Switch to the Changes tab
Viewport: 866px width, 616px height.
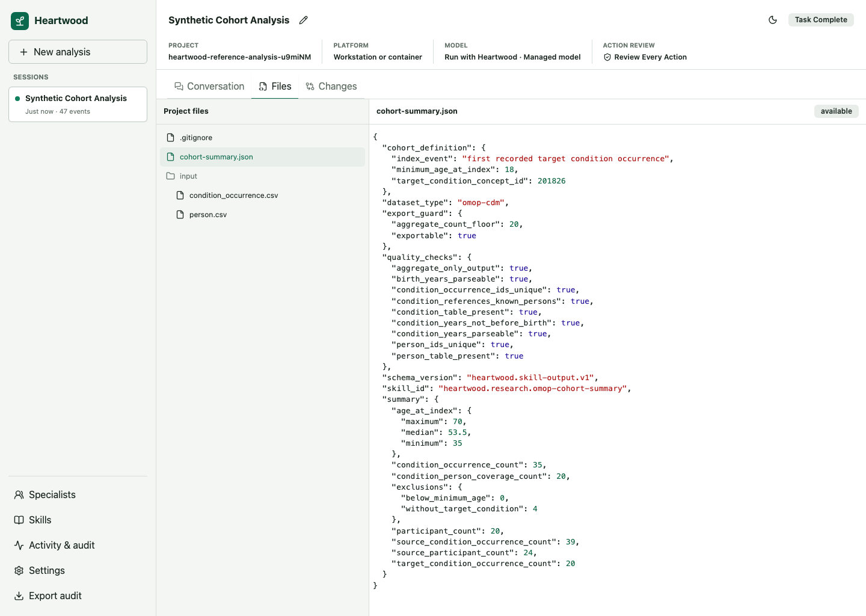coord(331,86)
